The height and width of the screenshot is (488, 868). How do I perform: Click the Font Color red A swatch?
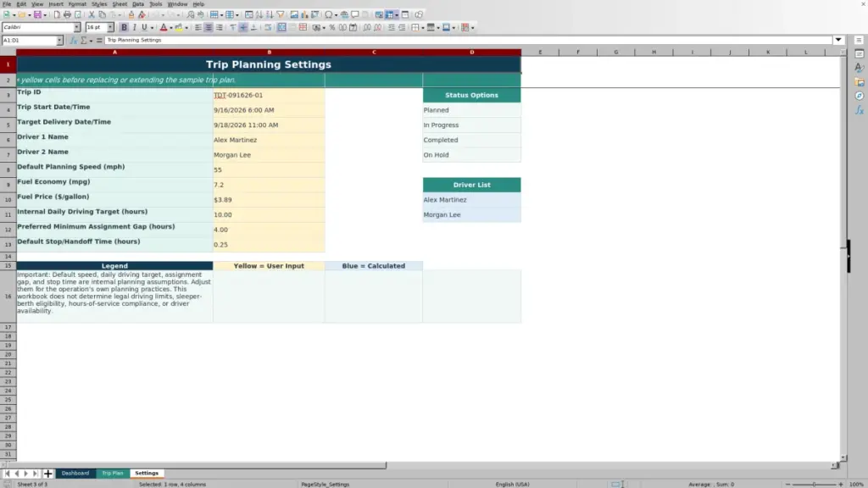pos(164,28)
